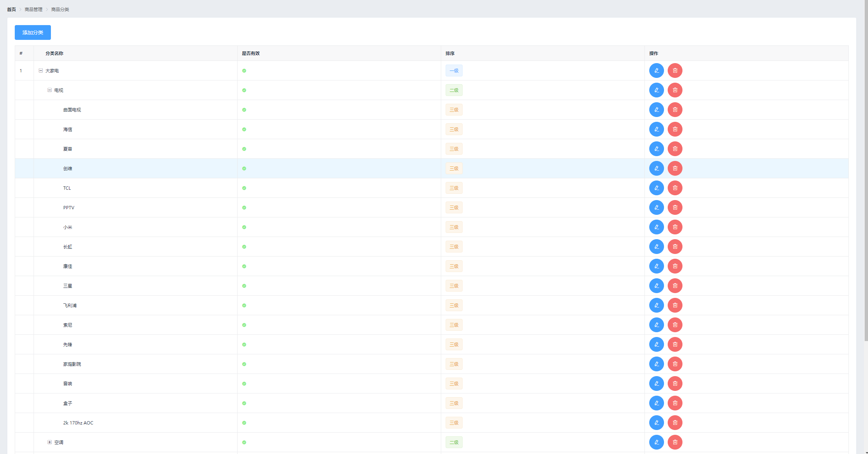This screenshot has height=454, width=868.
Task: Click the 一级 tag for 大家电
Action: 454,70
